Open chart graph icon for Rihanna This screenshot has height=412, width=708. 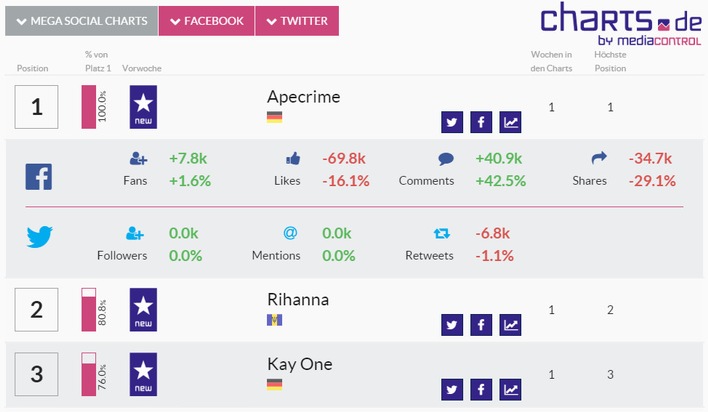pyautogui.click(x=511, y=325)
